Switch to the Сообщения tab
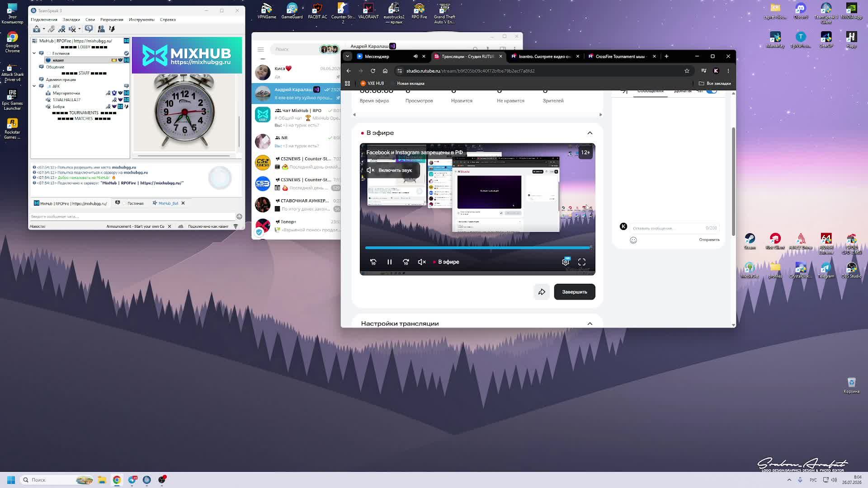Screen dimensions: 868x488 (650, 91)
